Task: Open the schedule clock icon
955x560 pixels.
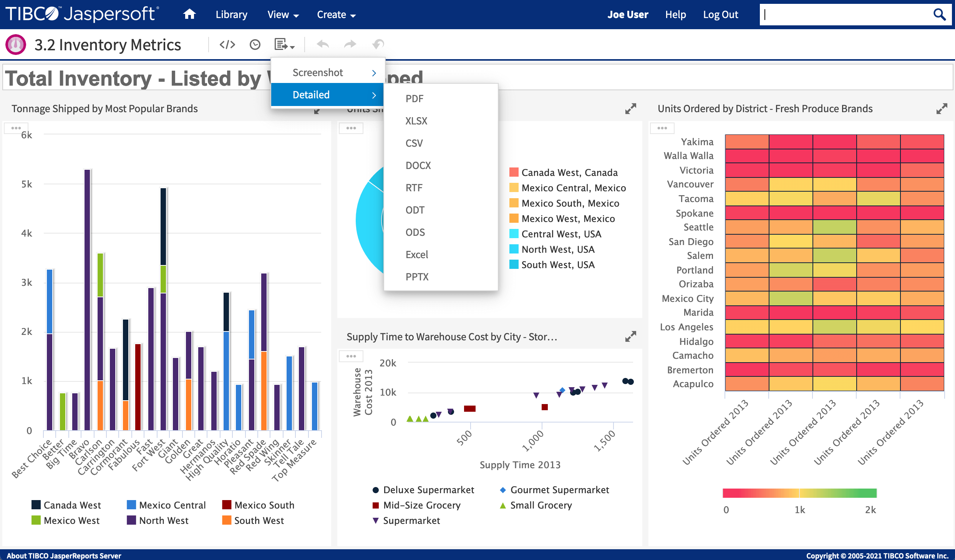Action: coord(255,45)
